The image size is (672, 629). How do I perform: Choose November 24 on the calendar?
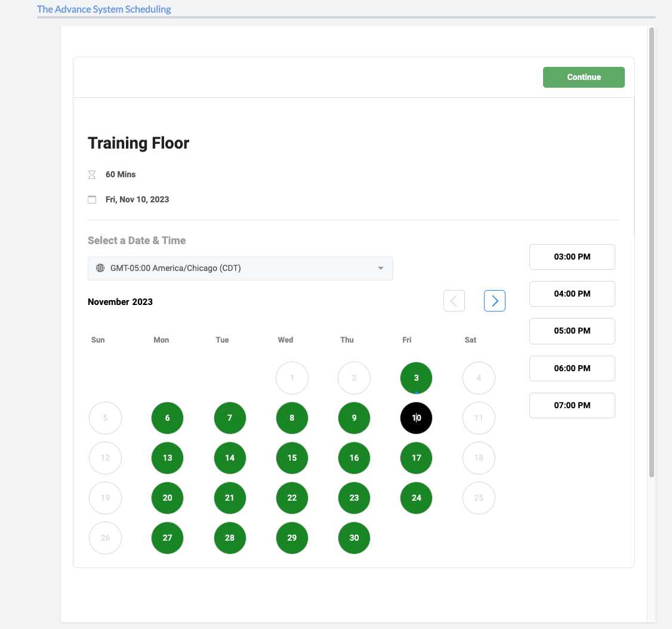(x=416, y=498)
